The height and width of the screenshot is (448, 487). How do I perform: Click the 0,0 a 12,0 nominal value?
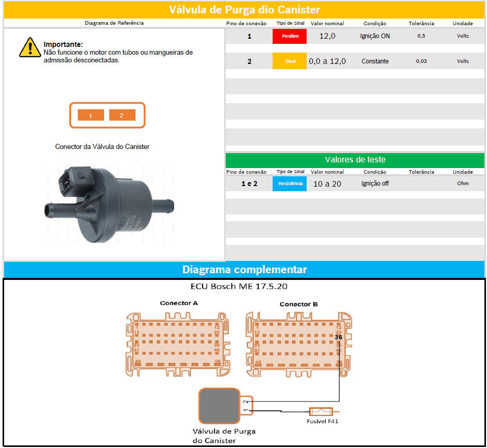(327, 61)
